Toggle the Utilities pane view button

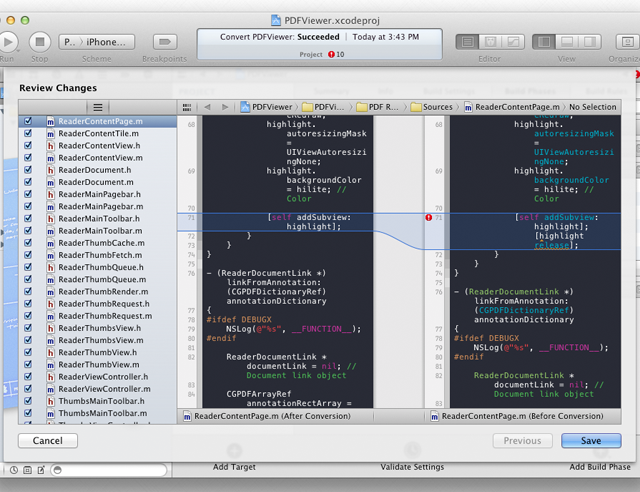pos(590,42)
